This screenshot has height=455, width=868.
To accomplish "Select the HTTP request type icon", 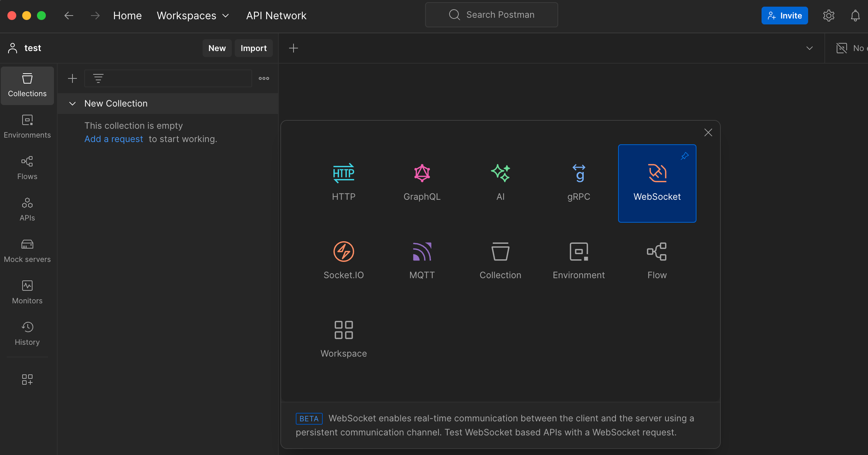I will [x=343, y=173].
